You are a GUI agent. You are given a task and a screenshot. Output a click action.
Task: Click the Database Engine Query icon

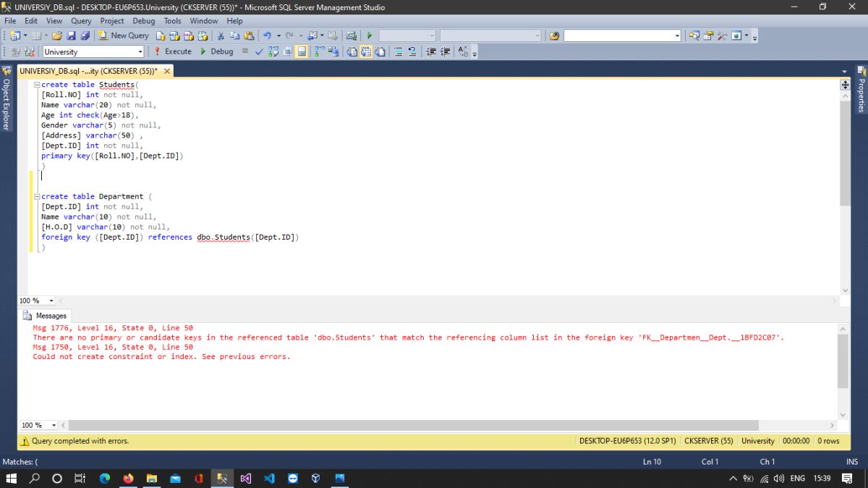161,35
